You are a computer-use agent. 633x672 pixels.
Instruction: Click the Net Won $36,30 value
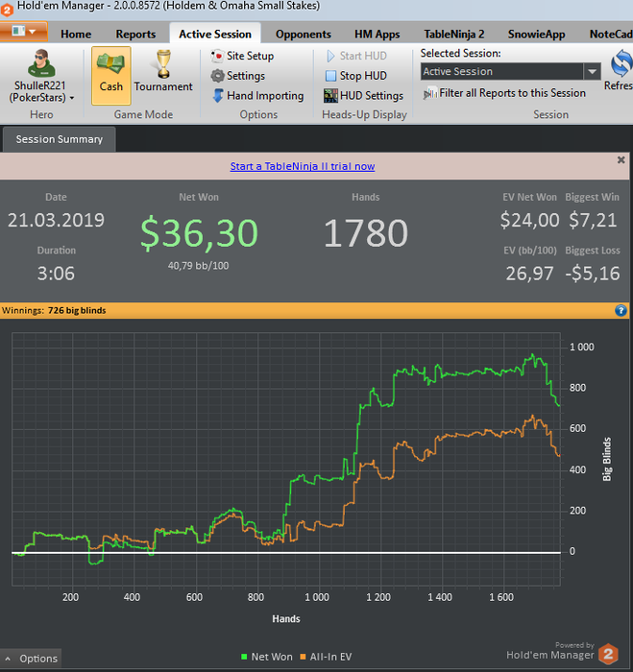coord(199,232)
